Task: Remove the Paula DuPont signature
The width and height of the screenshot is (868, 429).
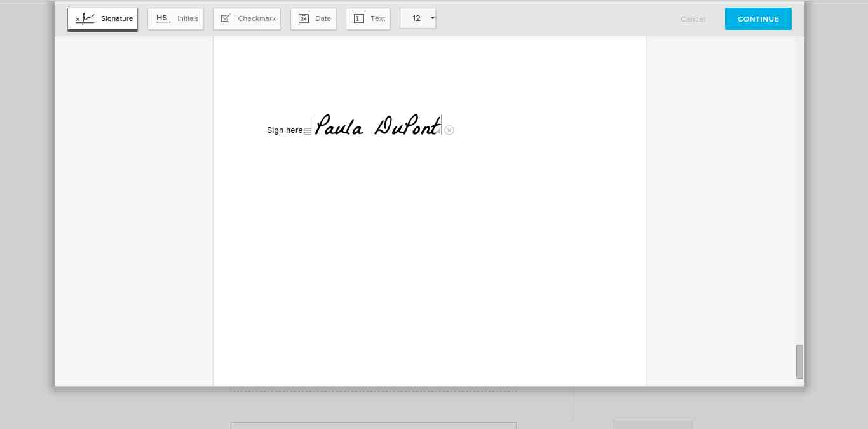Action: 449,130
